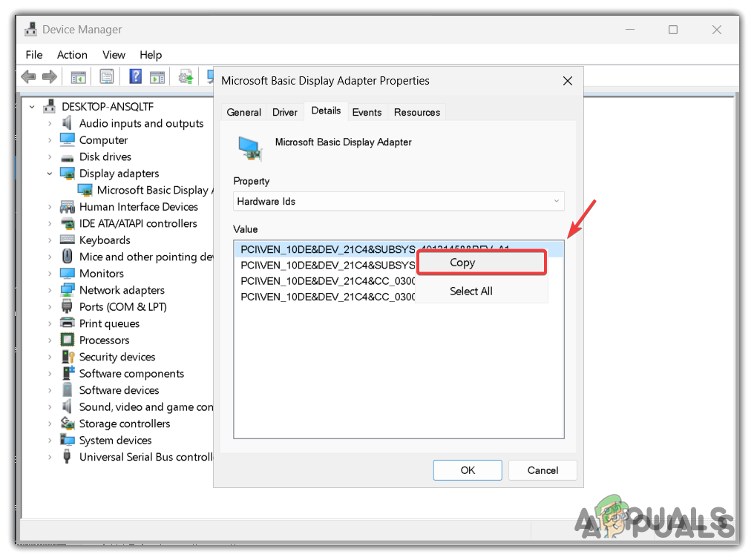Select the Processors chip icon
This screenshot has height=560, width=754.
68,340
